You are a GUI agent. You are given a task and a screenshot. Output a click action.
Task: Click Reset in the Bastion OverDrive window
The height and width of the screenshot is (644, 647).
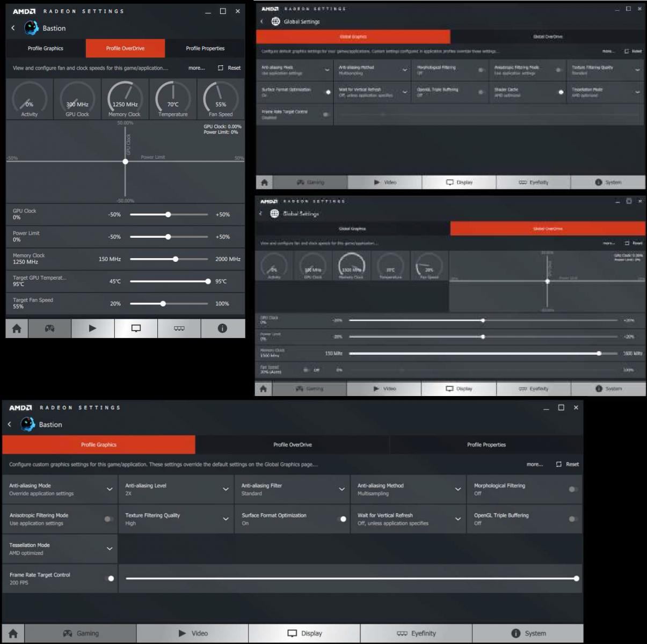click(x=229, y=68)
